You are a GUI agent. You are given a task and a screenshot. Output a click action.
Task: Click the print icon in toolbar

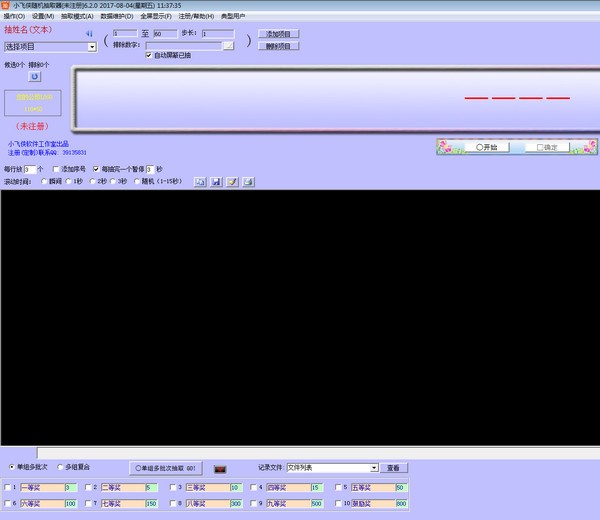coord(248,182)
